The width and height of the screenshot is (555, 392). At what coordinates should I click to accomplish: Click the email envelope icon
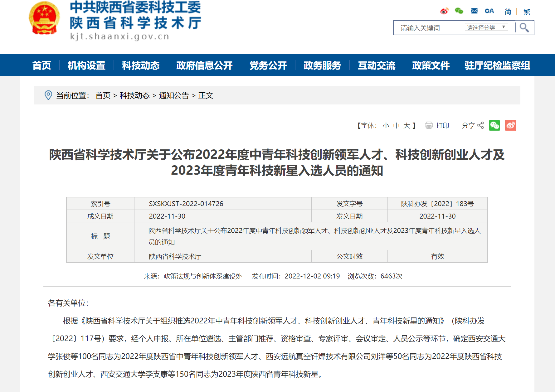(474, 11)
